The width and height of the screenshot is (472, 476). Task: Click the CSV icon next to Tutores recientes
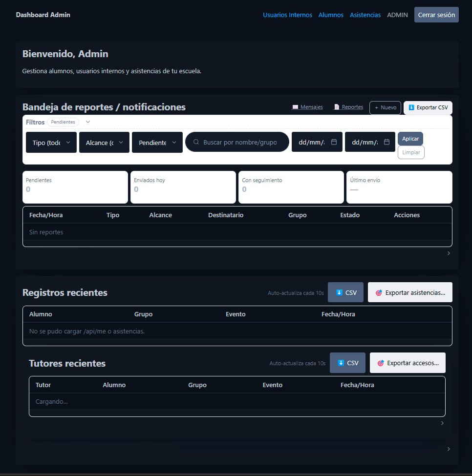point(342,363)
